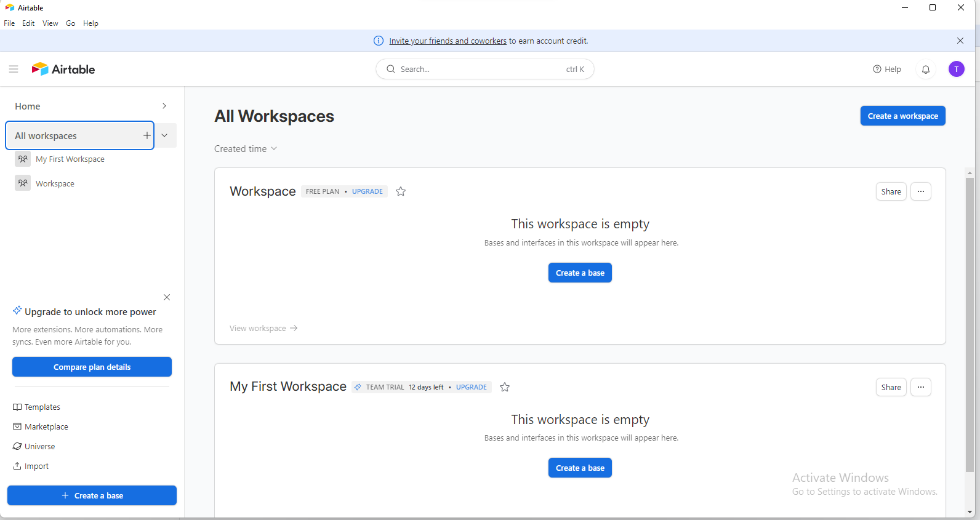Open the more options menu for Workspace
The width and height of the screenshot is (980, 520).
pyautogui.click(x=921, y=191)
